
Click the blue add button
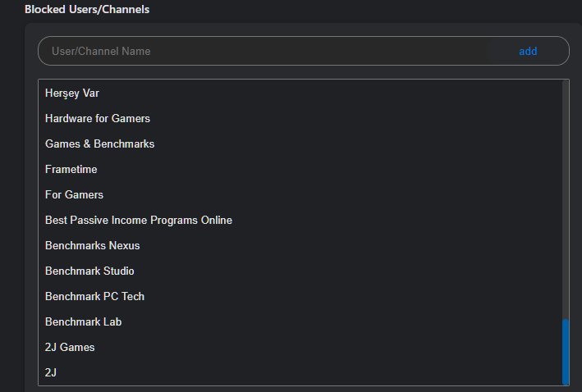(x=528, y=51)
